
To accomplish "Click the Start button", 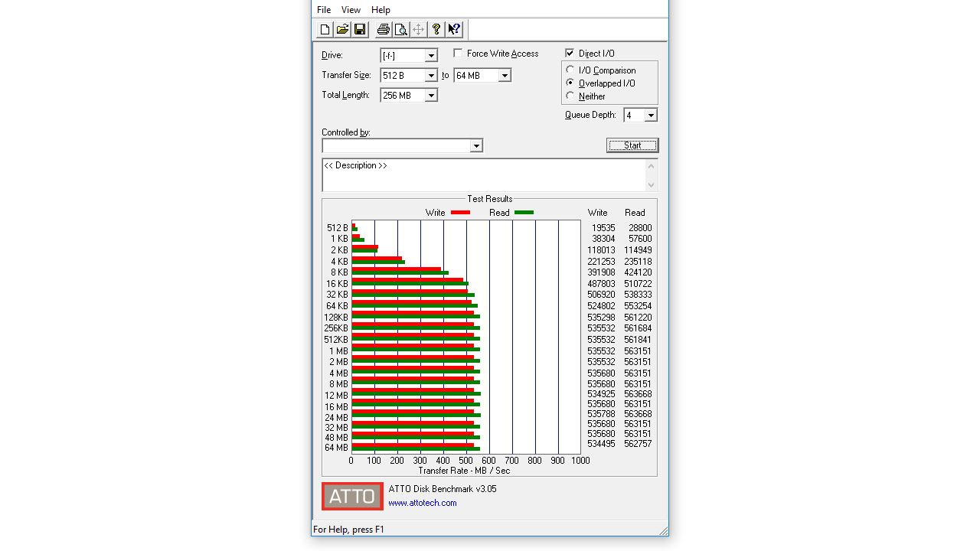I will (632, 145).
